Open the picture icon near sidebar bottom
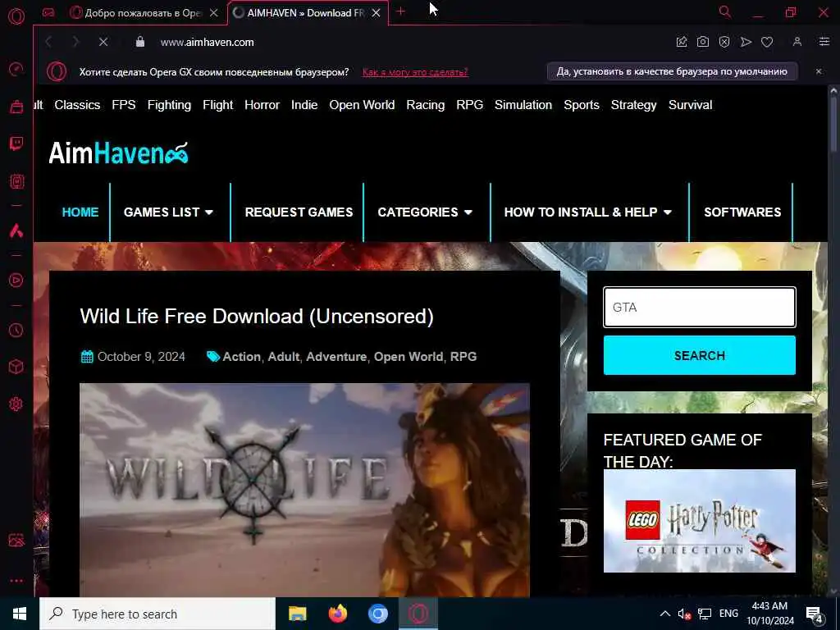 tap(16, 540)
